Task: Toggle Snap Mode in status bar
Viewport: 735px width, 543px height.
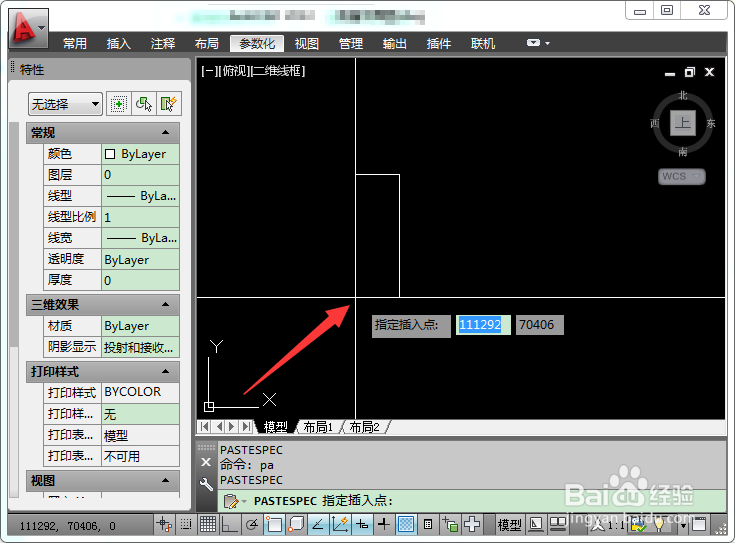Action: (186, 524)
